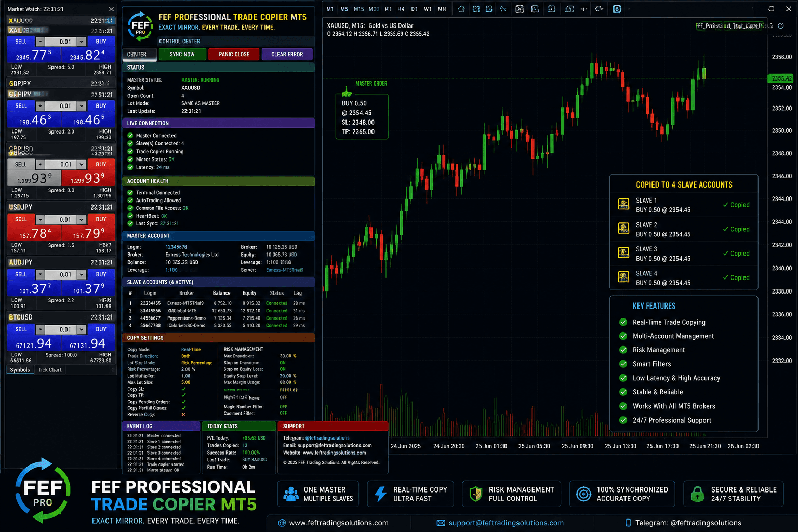Click the check icon beside 24/7 Professional Support
The image size is (798, 532).
point(623,420)
